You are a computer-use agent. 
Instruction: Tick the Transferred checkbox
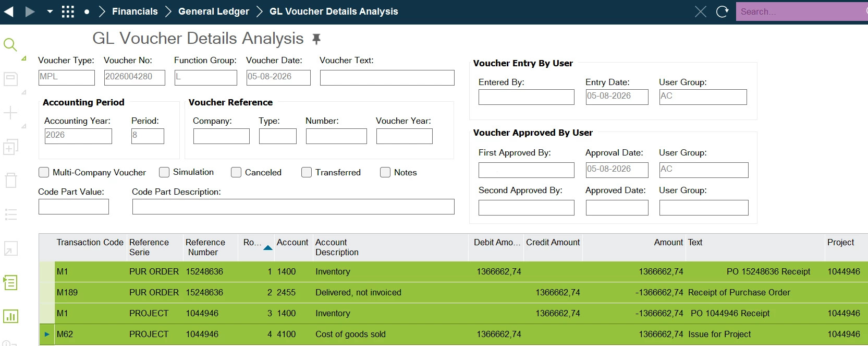[307, 172]
